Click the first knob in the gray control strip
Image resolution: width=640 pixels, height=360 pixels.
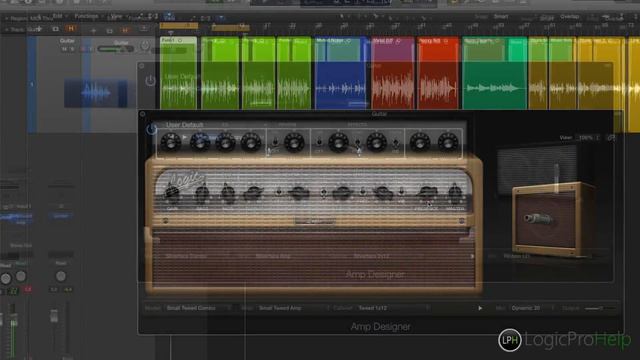(x=170, y=142)
